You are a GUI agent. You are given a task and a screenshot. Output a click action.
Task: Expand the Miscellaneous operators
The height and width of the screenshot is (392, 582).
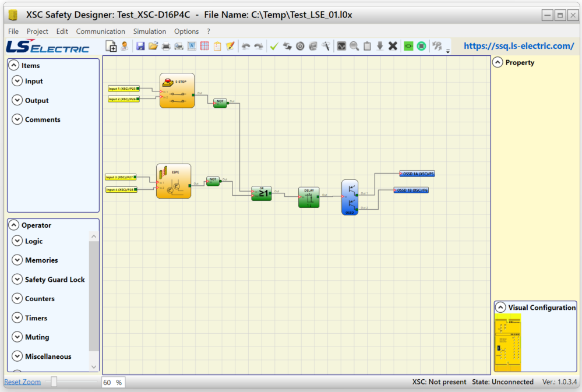point(17,356)
